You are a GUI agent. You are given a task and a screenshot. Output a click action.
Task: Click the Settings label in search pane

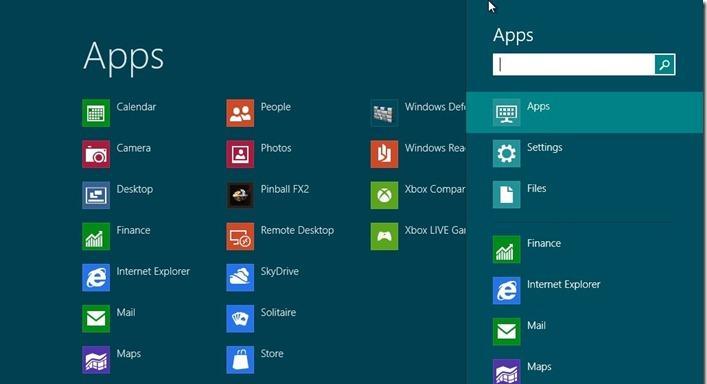(x=545, y=147)
